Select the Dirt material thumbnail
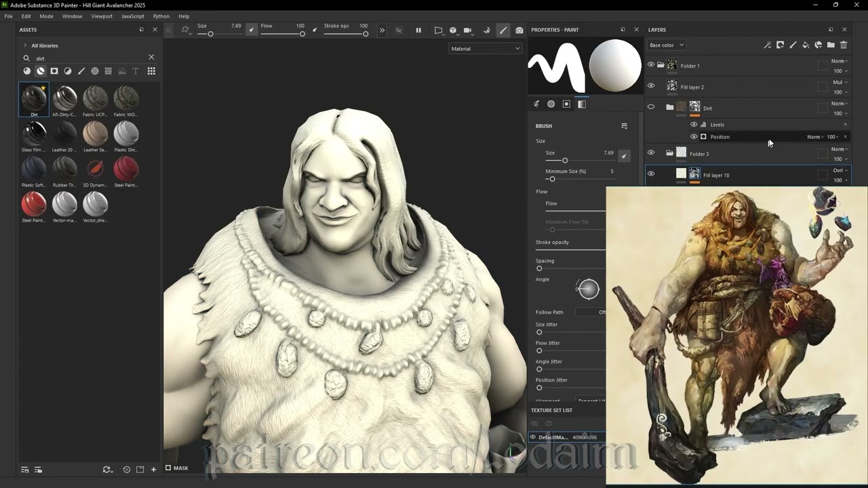 click(x=34, y=100)
